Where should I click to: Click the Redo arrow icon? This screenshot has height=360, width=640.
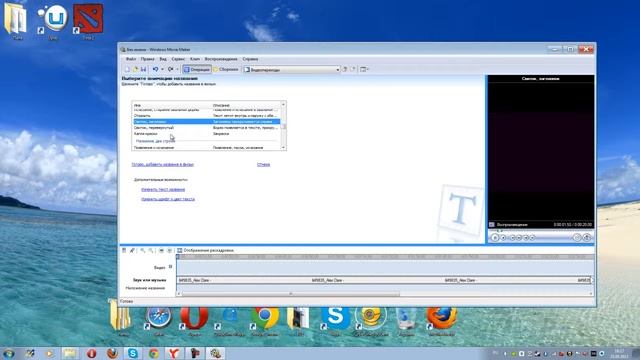171,69
